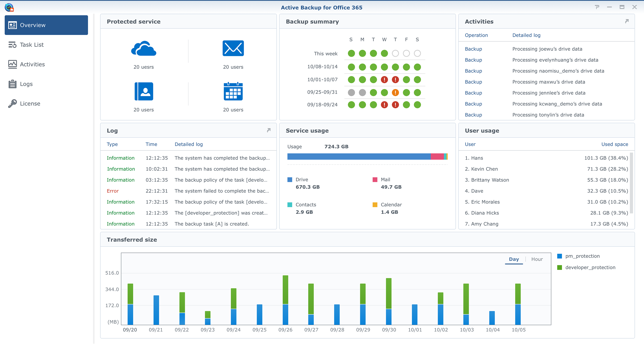
Task: Click the app logo in title bar
Action: pos(9,7)
